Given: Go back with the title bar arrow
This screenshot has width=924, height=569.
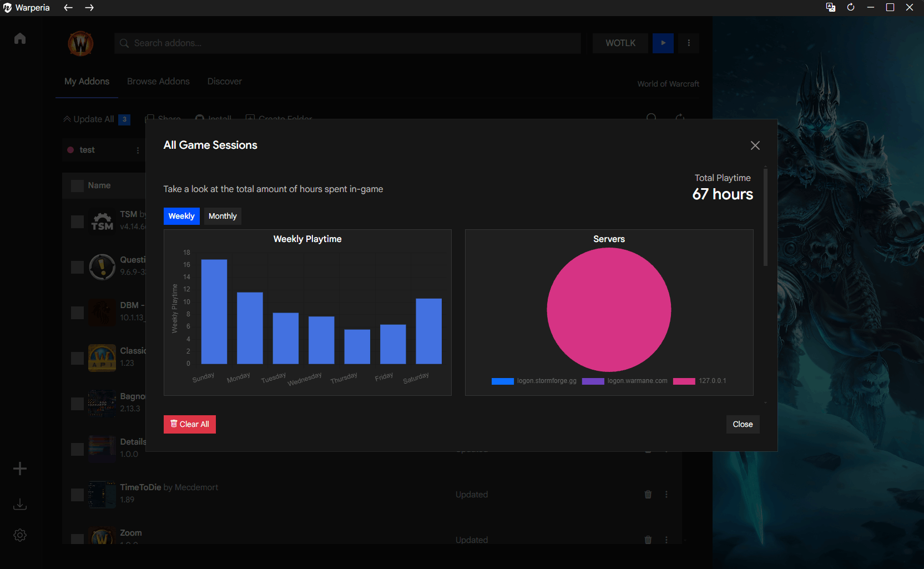Looking at the screenshot, I should tap(68, 8).
